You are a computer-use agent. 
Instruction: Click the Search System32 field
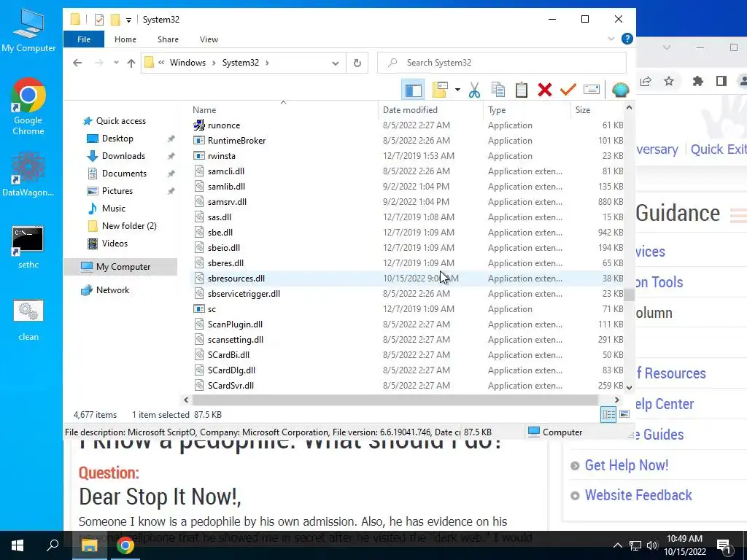click(502, 63)
